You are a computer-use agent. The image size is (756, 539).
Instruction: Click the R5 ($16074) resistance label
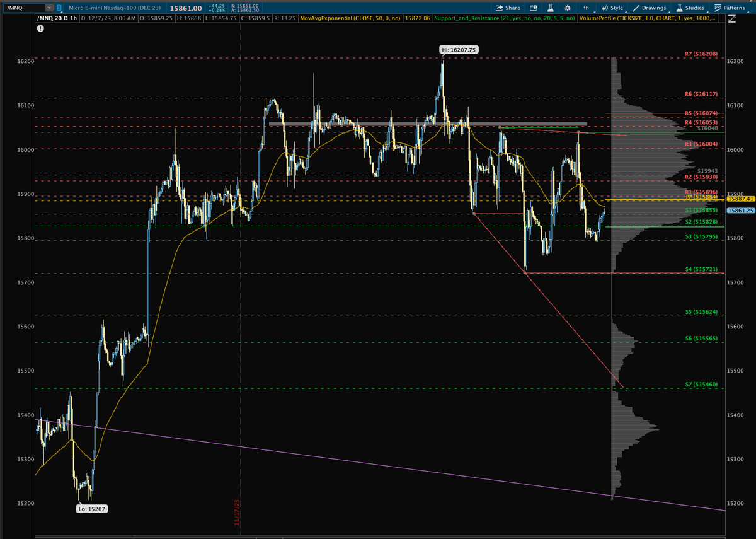click(701, 113)
